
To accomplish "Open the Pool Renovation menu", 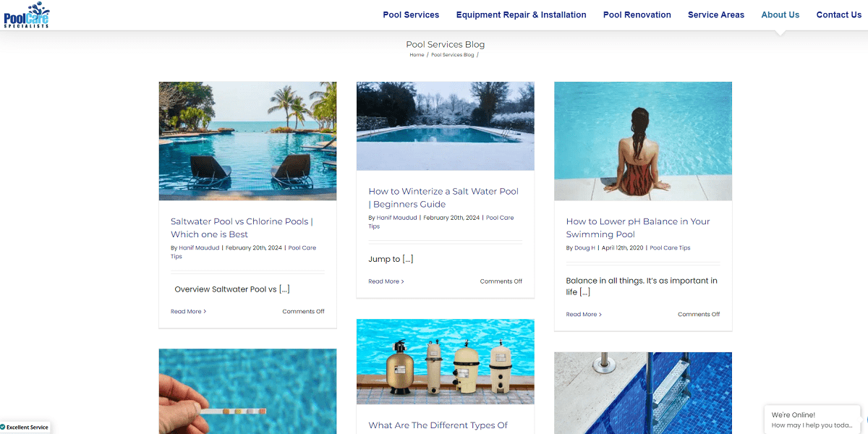I will (637, 14).
